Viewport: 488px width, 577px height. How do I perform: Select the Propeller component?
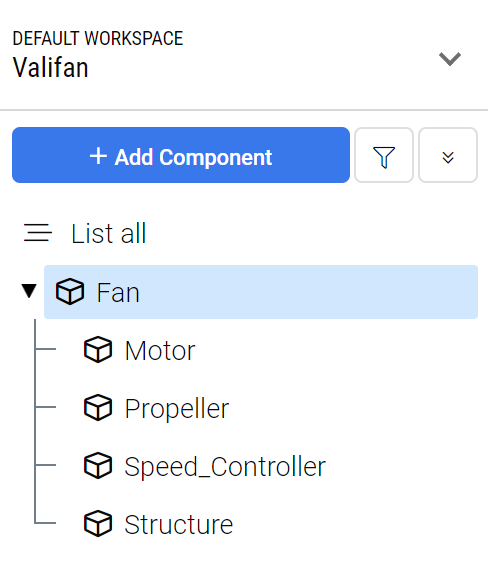click(x=177, y=408)
